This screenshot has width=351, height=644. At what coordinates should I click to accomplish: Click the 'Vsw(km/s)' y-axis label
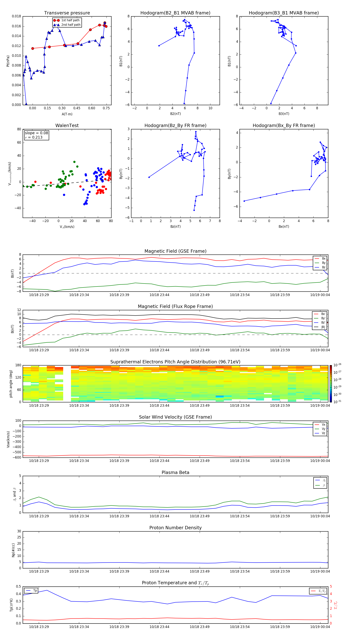pos(8,439)
